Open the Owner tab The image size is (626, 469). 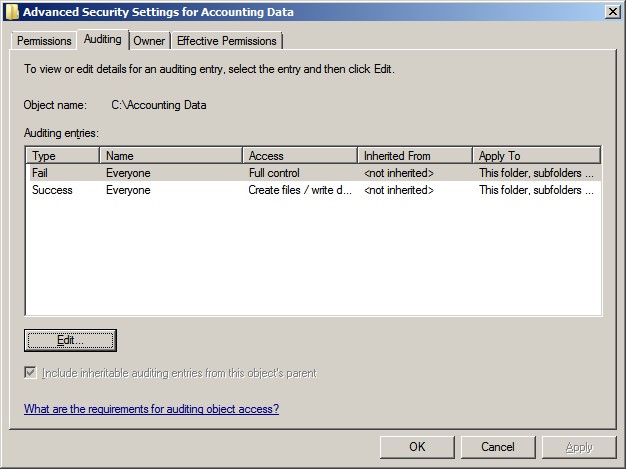149,41
